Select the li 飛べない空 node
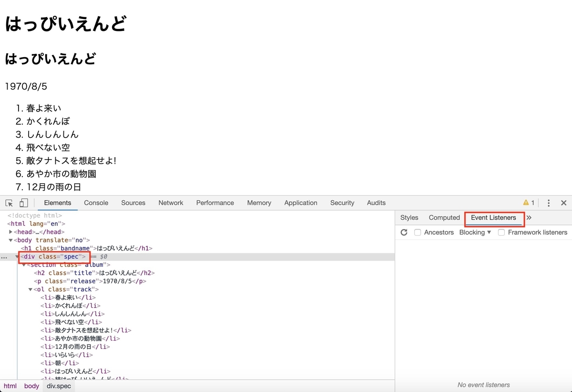 click(71, 322)
